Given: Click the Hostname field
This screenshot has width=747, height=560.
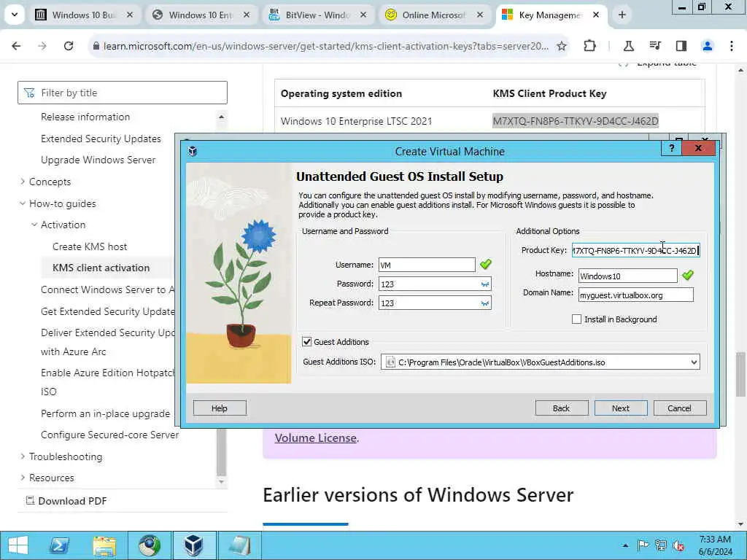Looking at the screenshot, I should (628, 276).
